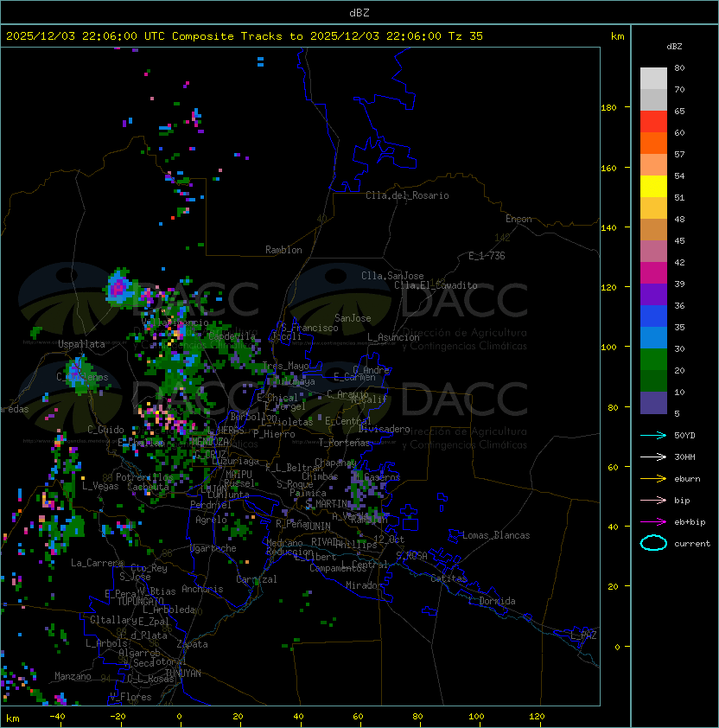Image resolution: width=719 pixels, height=728 pixels.
Task: Click the 'S_Francisco' map label
Action: coord(309,328)
